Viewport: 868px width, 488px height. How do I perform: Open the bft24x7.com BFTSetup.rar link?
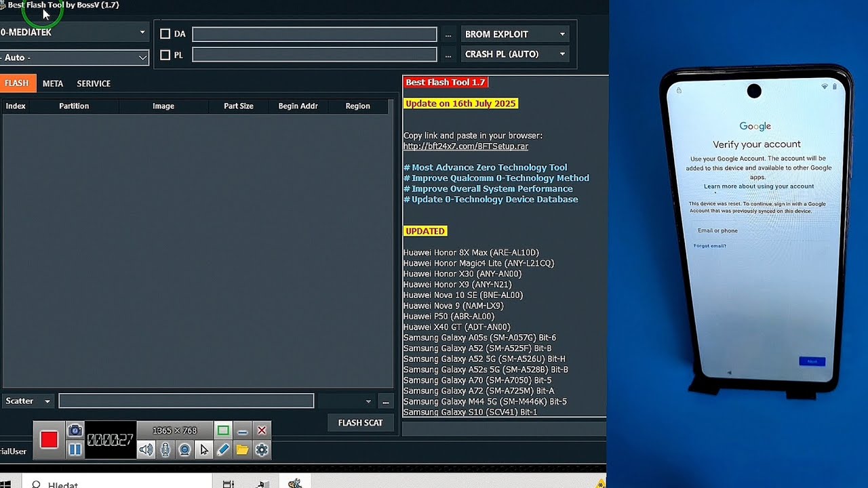[x=466, y=146]
